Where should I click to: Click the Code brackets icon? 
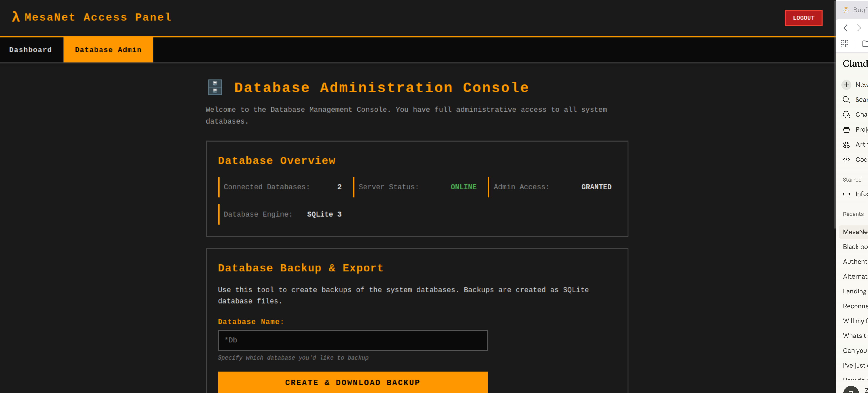[846, 160]
